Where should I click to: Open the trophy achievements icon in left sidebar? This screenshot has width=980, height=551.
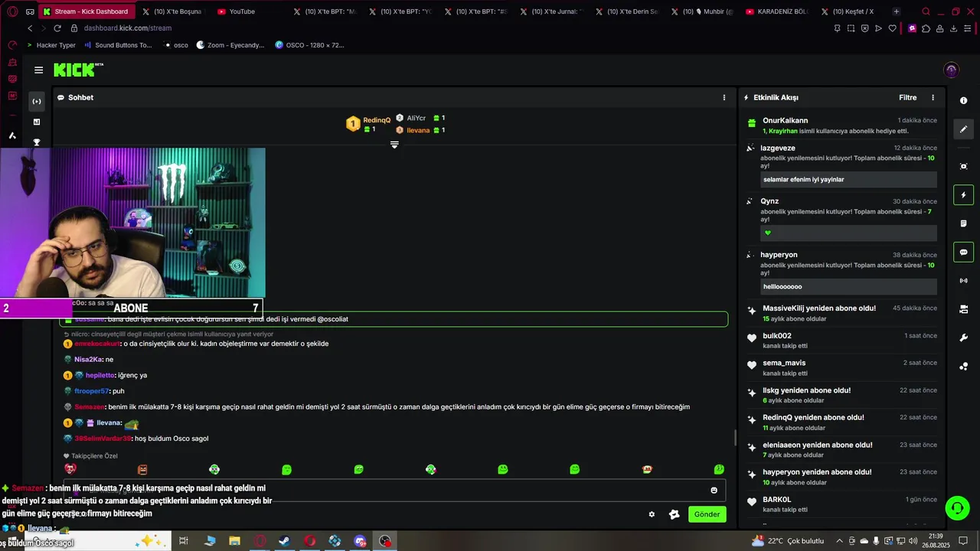pos(36,142)
